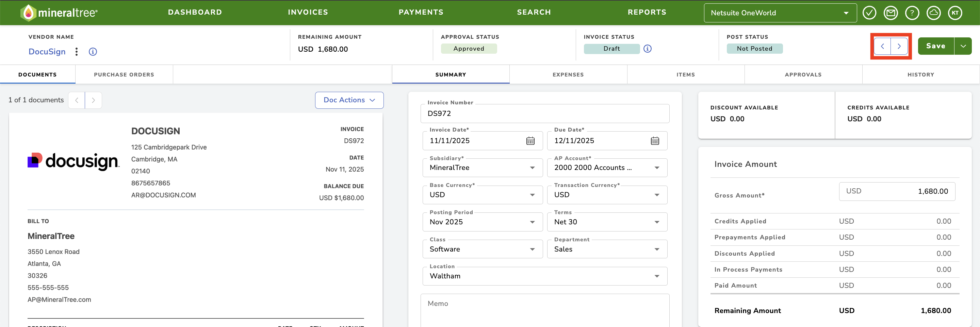
Task: Click the Gross Amount input field
Action: tap(897, 191)
